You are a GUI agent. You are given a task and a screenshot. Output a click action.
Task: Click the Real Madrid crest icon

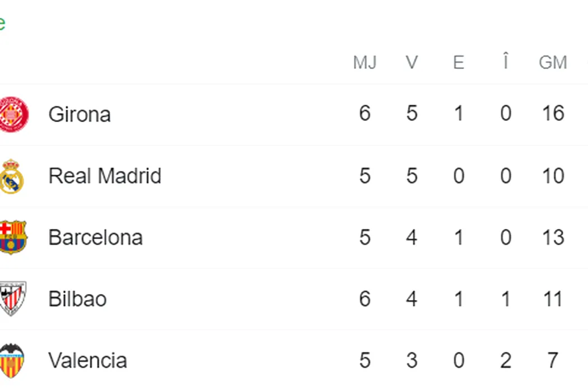click(12, 176)
